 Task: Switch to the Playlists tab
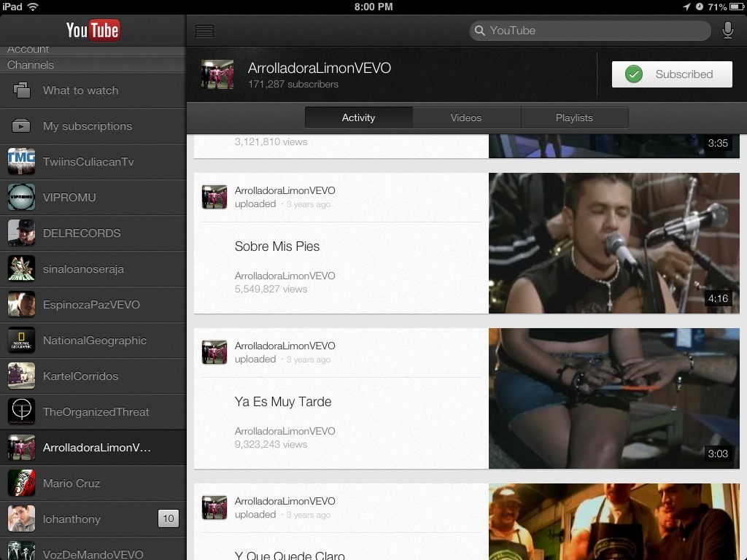575,117
